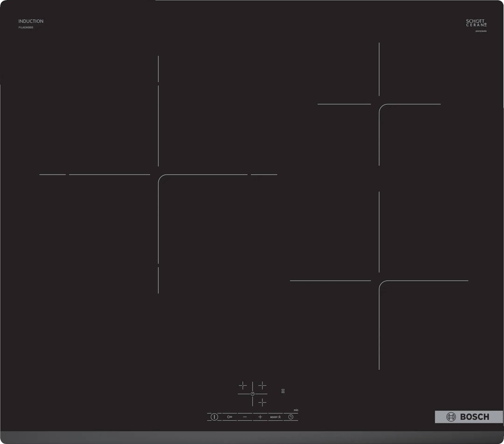Click the min label above timer
This screenshot has width=504, height=444.
(x=296, y=410)
